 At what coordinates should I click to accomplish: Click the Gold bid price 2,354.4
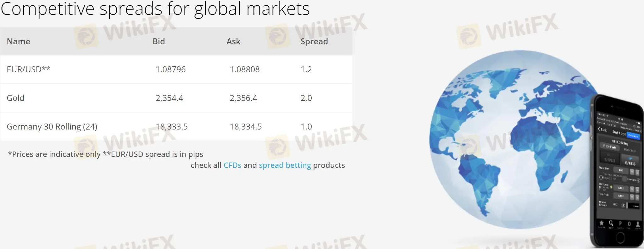point(169,98)
